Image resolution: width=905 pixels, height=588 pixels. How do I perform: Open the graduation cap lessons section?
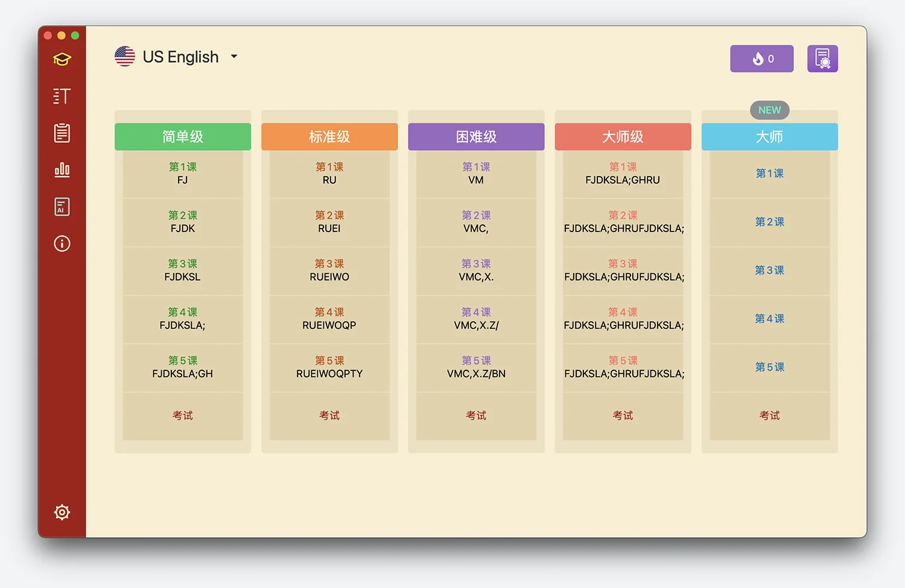click(x=62, y=59)
